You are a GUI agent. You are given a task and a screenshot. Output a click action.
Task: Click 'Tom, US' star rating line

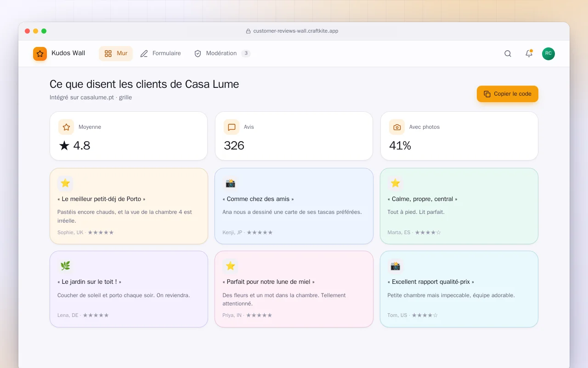pyautogui.click(x=413, y=316)
